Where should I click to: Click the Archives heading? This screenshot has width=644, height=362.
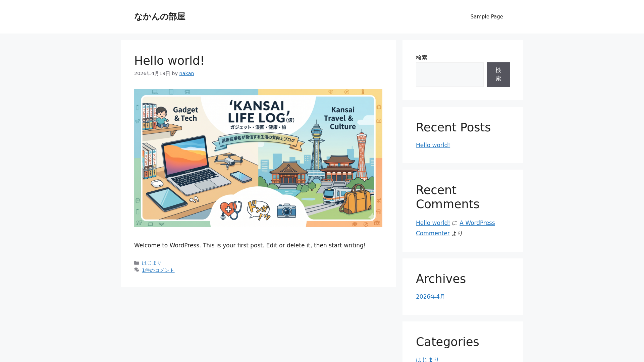tap(441, 279)
